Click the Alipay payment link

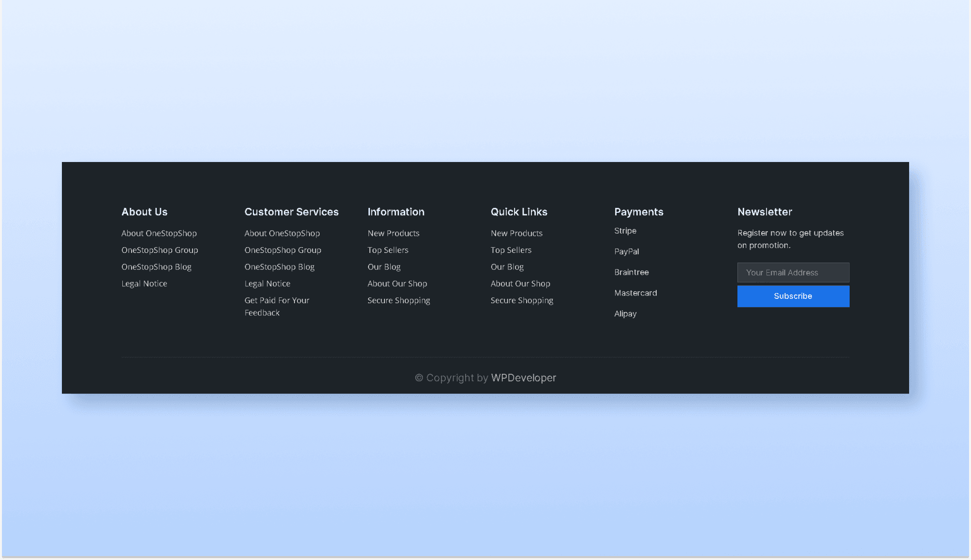pyautogui.click(x=625, y=314)
